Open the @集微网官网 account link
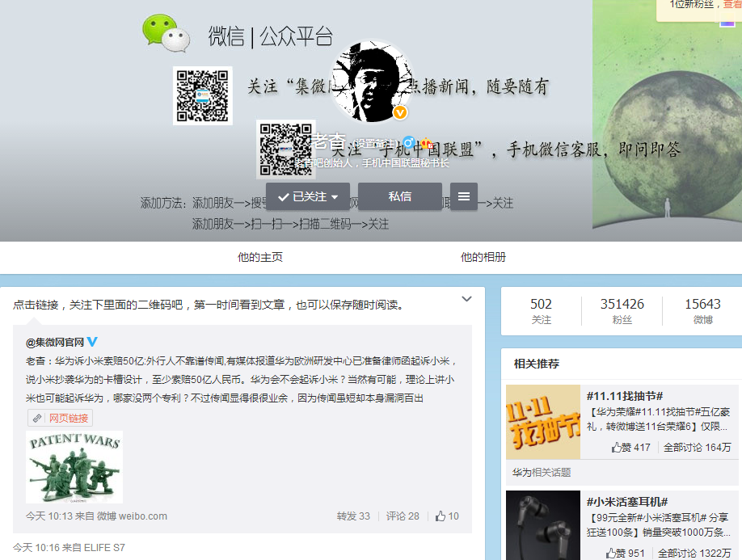This screenshot has height=560, width=742. coord(54,342)
